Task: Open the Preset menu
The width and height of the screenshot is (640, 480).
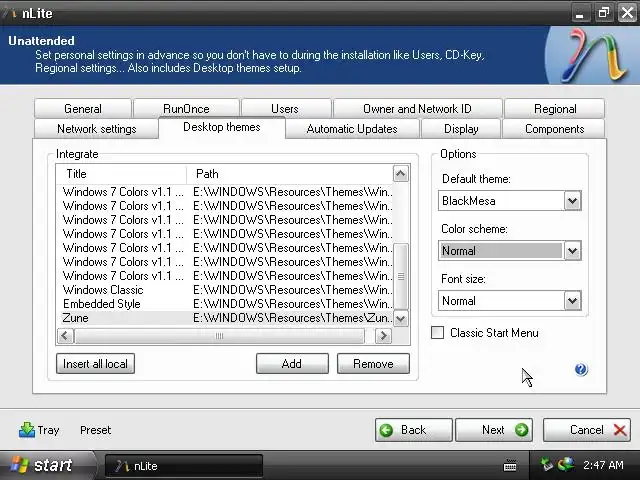Action: (x=96, y=430)
